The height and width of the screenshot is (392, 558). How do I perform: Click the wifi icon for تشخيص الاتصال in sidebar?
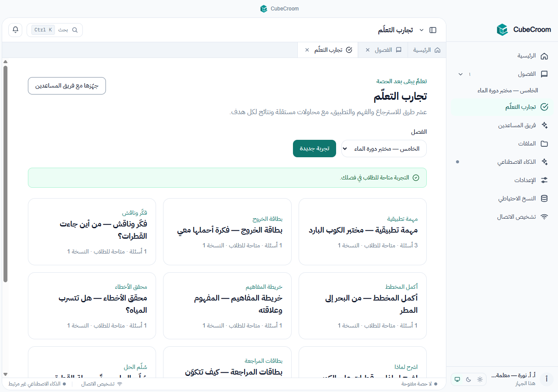coord(544,216)
